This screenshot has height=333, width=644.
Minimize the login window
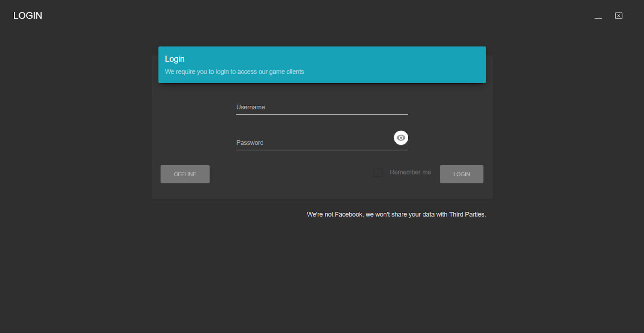[598, 16]
